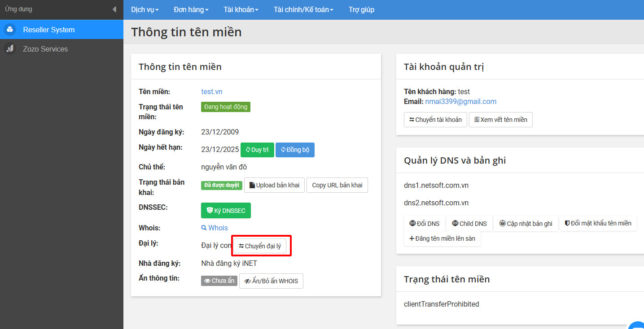The width and height of the screenshot is (644, 329).
Task: Open the test.vn domain link
Action: (212, 91)
